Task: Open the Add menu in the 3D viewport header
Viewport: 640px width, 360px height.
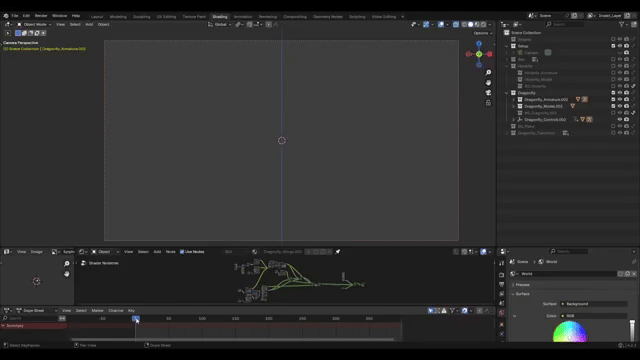Action: click(x=89, y=24)
